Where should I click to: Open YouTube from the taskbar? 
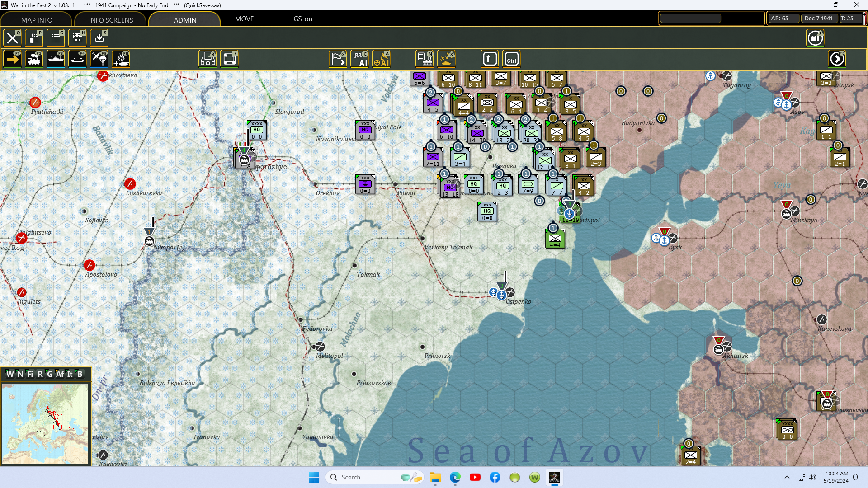point(475,477)
